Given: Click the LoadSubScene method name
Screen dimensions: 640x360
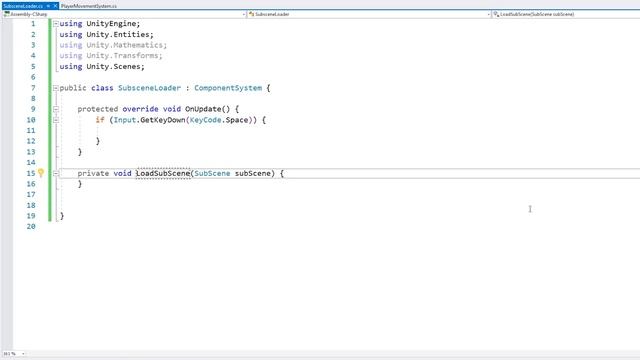Looking at the screenshot, I should (163, 173).
